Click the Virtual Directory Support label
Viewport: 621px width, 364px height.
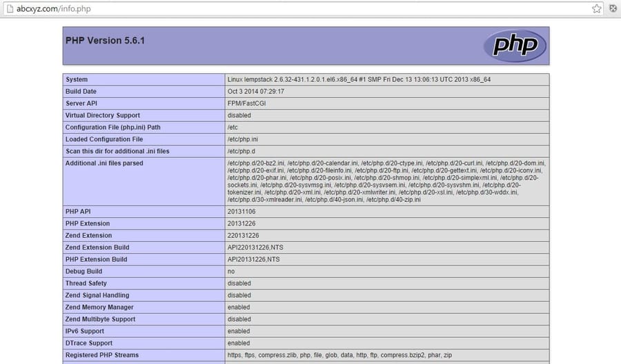tap(103, 115)
